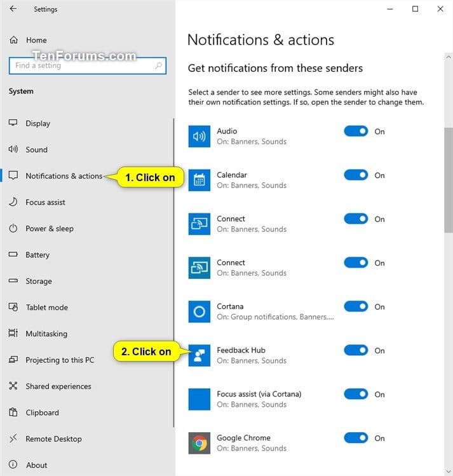Turn off Audio notifications toggle
Image resolution: width=453 pixels, height=476 pixels.
[356, 131]
